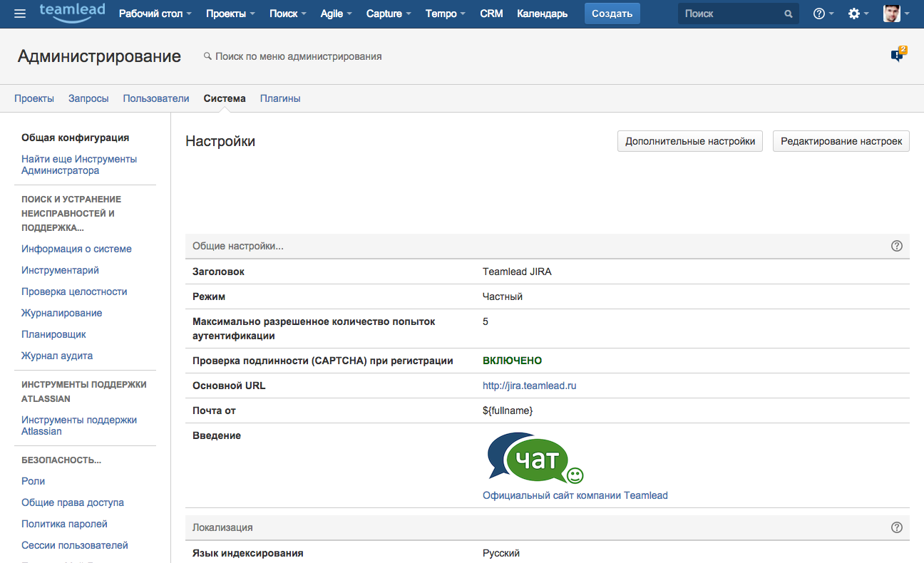The image size is (924, 563).
Task: Open the settings gear menu
Action: click(854, 14)
